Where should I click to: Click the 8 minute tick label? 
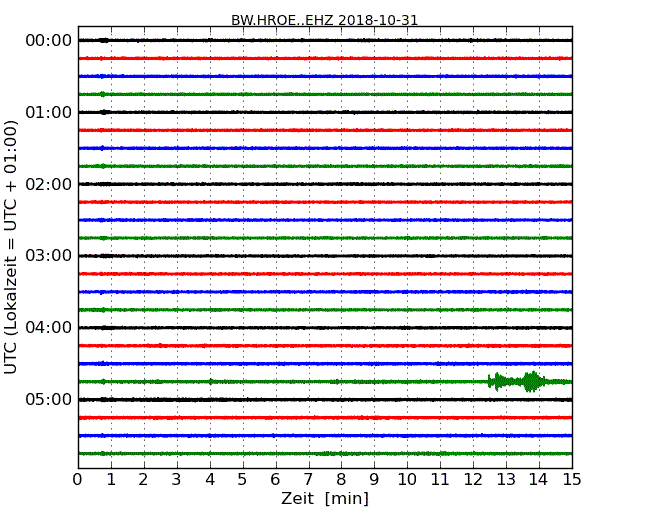coord(341,480)
